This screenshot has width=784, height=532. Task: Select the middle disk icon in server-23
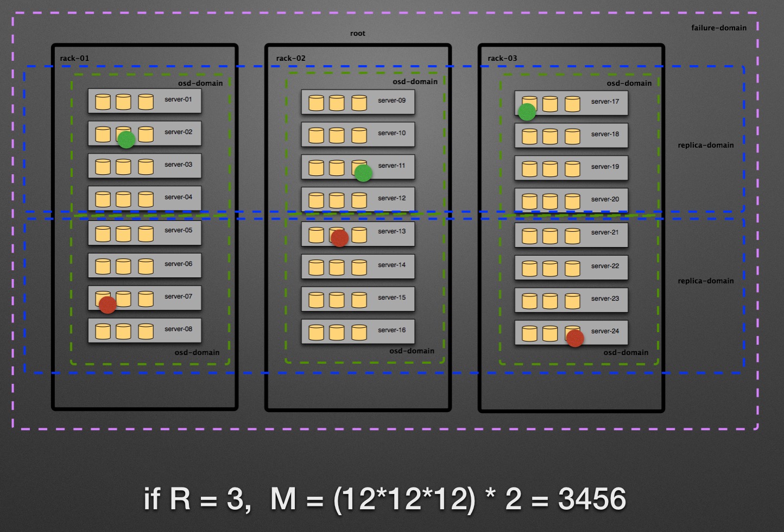[550, 301]
